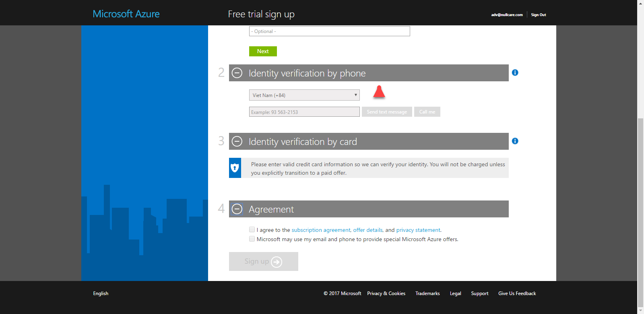This screenshot has width=644, height=314.
Task: Click the green Next button
Action: point(263,51)
